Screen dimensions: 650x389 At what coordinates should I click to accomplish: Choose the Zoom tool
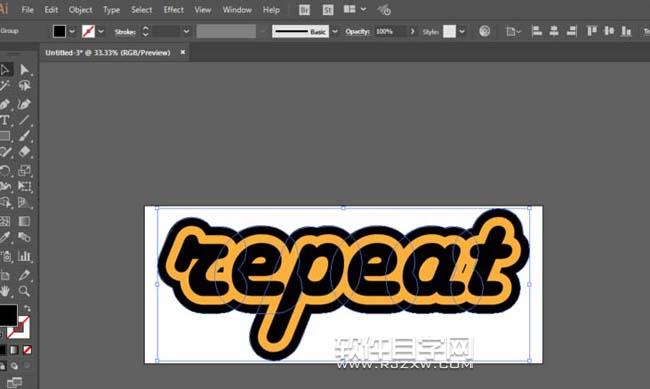(x=24, y=291)
